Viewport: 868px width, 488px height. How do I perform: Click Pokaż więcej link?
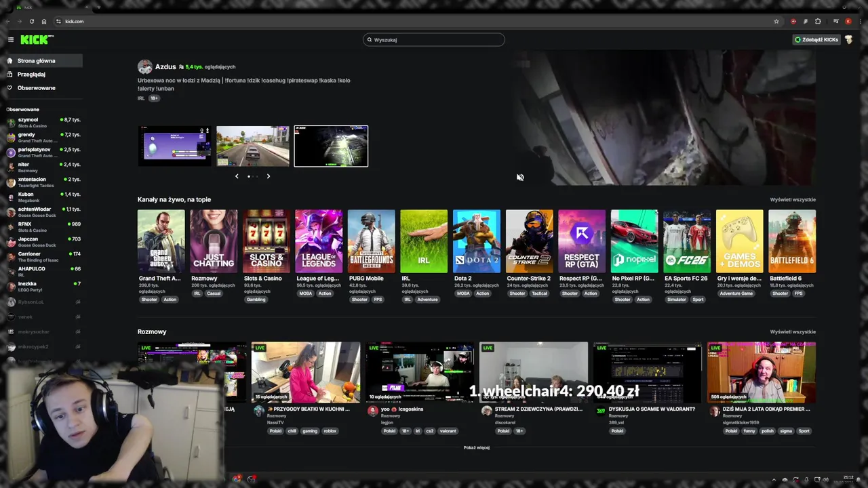[x=477, y=447]
